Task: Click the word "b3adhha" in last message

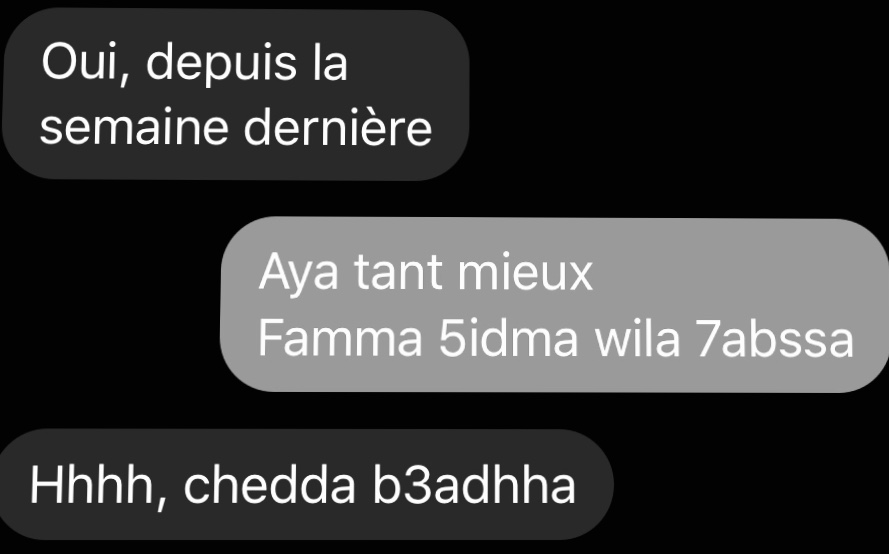Action: [474, 485]
